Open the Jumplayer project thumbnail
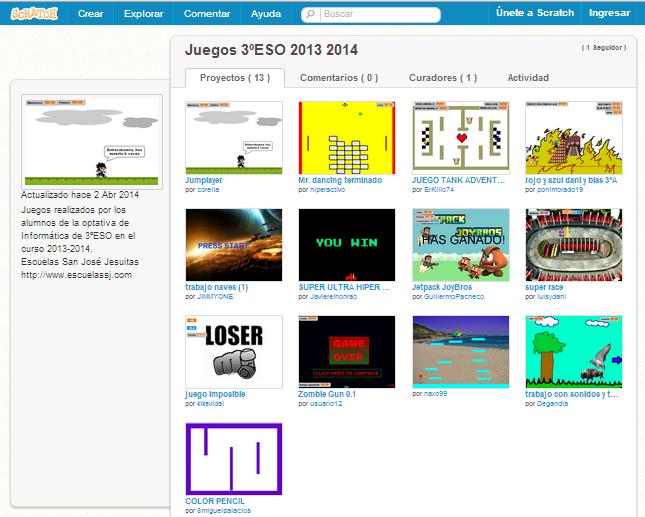 234,138
